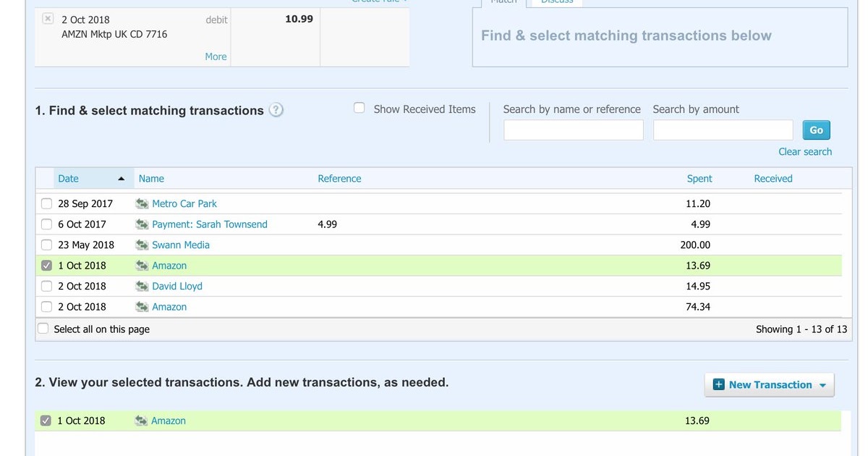
Task: Tick the Metro Car Park checkbox
Action: coord(46,204)
